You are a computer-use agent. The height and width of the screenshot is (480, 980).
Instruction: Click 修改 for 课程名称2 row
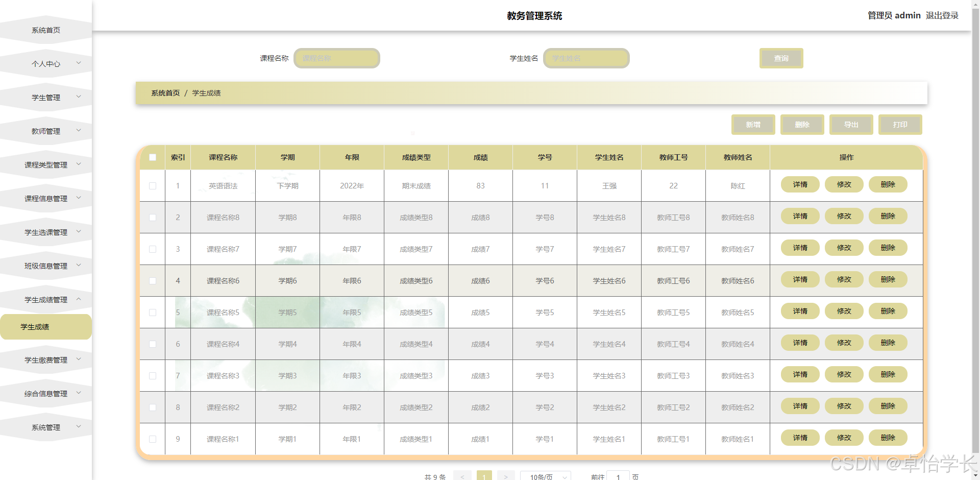[844, 406]
